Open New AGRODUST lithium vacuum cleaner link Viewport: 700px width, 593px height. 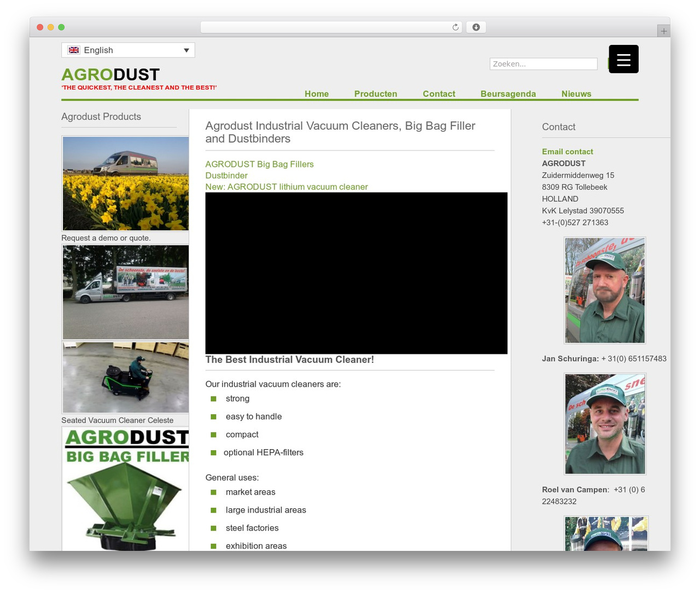pyautogui.click(x=287, y=187)
